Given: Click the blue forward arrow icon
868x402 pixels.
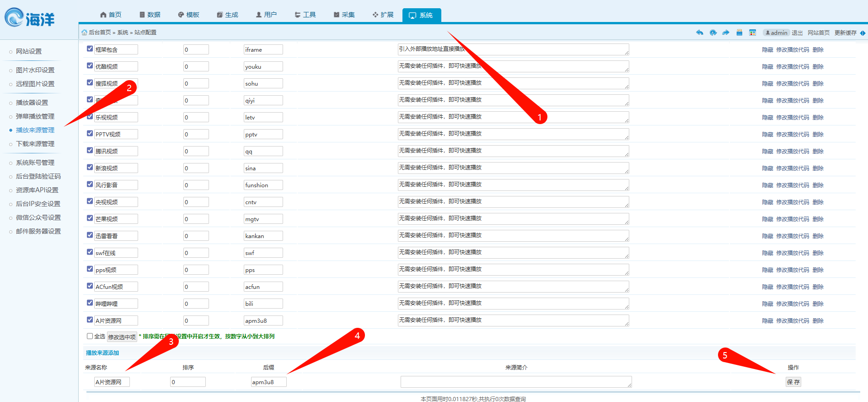Looking at the screenshot, I should (726, 33).
